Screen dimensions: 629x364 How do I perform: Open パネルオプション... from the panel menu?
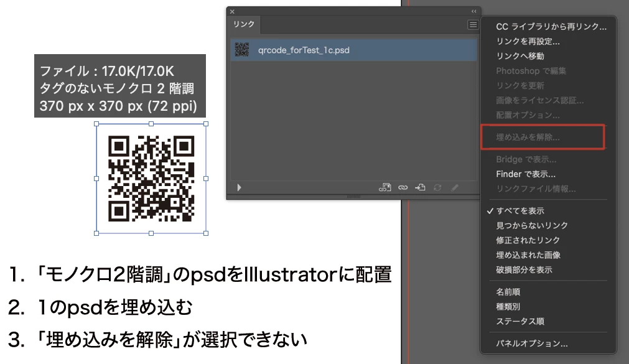pos(531,343)
